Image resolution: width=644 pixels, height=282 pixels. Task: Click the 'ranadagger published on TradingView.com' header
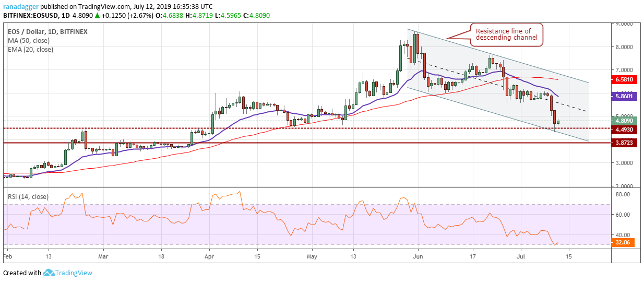pyautogui.click(x=67, y=8)
